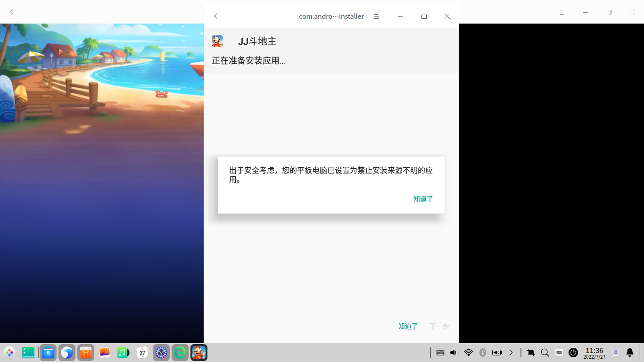The height and width of the screenshot is (362, 644).
Task: Dismiss the security dialog with 知道了
Action: click(x=423, y=199)
